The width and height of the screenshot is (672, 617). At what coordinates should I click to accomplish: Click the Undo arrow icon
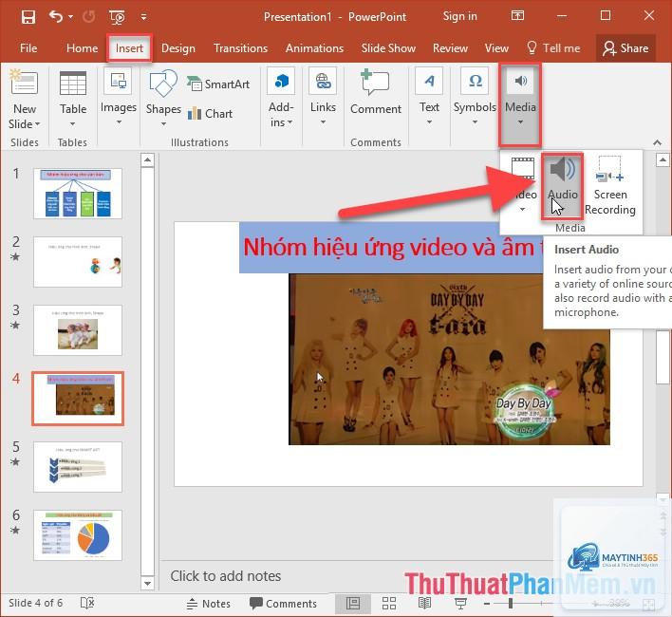(56, 17)
